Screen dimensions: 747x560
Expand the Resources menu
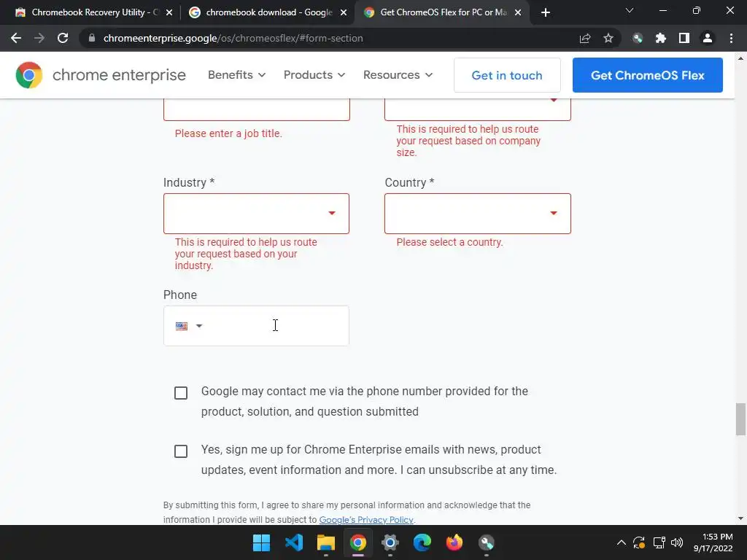click(x=398, y=75)
